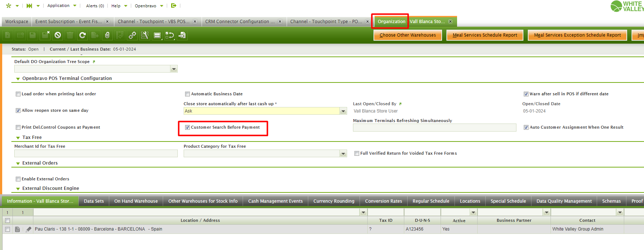
Task: Toggle Customer Search Before Payment checkbox
Action: point(187,127)
